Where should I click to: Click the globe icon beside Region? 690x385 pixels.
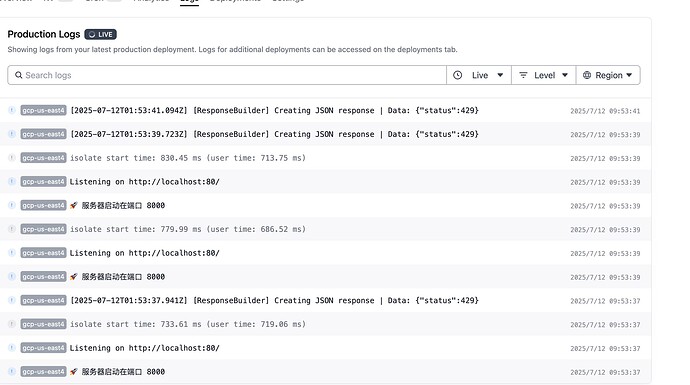point(587,75)
